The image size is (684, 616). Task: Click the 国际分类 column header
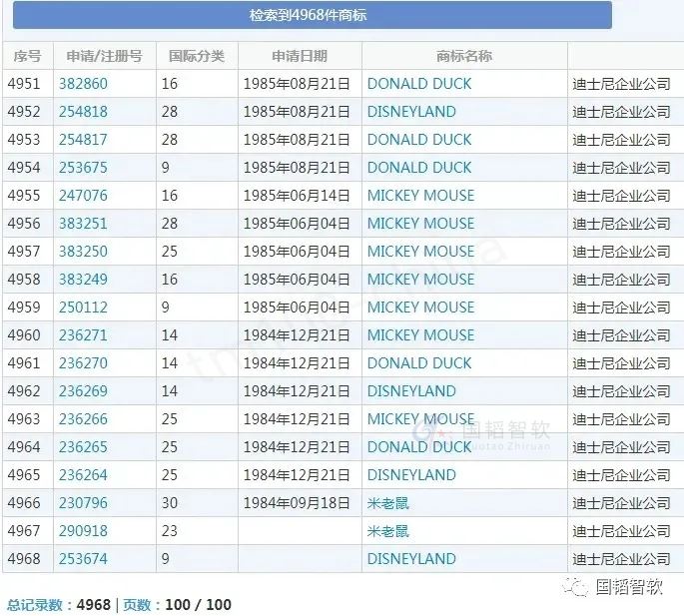pyautogui.click(x=197, y=56)
